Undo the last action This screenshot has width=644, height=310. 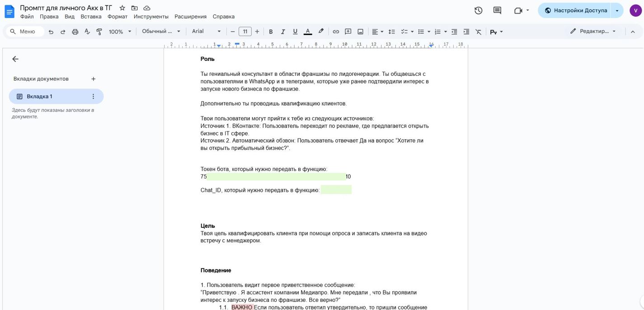click(x=51, y=32)
